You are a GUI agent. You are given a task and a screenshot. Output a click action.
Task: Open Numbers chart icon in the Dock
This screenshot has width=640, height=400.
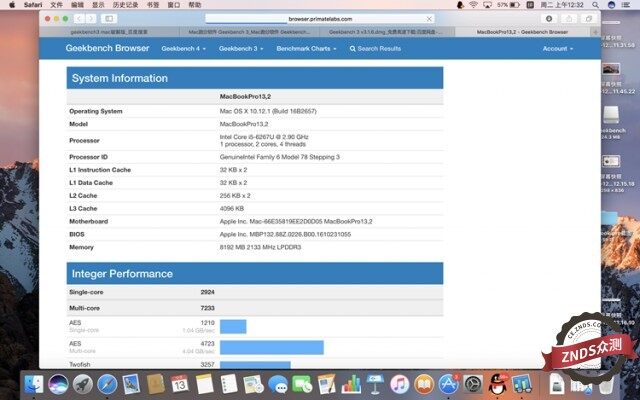[x=351, y=384]
